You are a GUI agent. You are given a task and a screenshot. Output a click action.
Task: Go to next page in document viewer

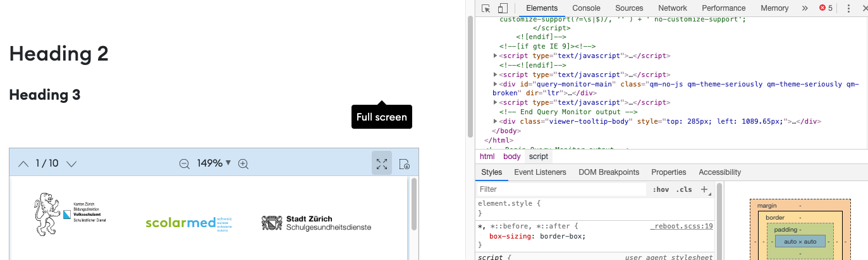point(71,163)
